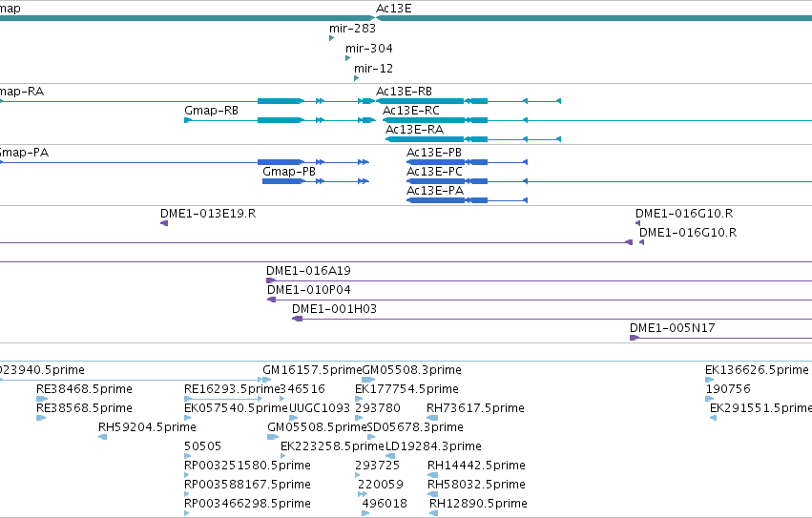Click the 293725 feature glyph
Screen dimensions: 812x518
point(357,475)
